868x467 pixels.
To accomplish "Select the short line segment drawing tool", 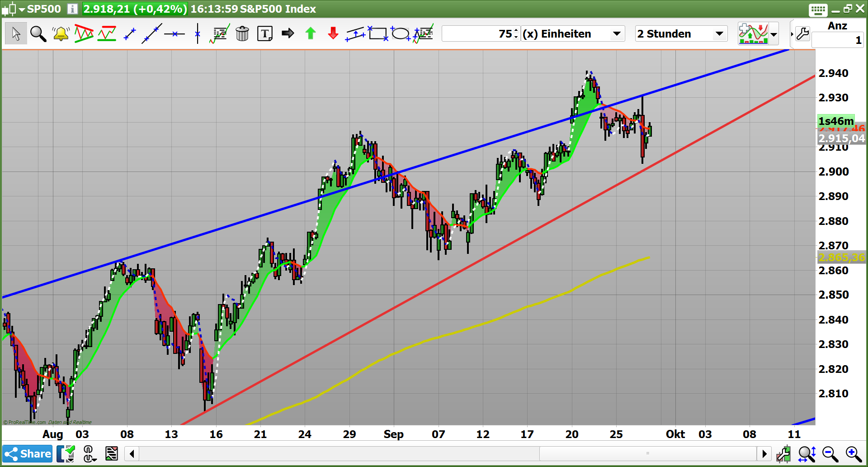I will [x=130, y=33].
